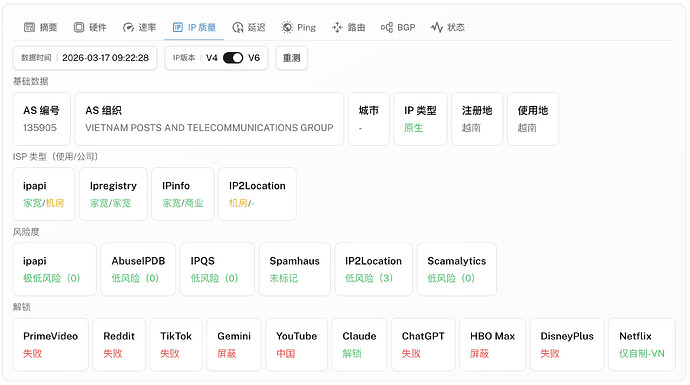Open the 速率 tab
The image size is (690, 385).
139,27
